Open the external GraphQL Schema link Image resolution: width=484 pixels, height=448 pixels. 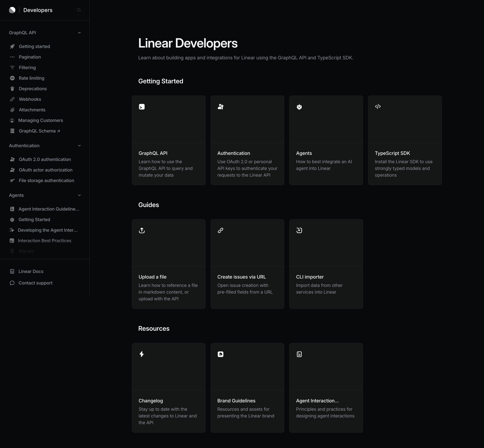pos(39,131)
